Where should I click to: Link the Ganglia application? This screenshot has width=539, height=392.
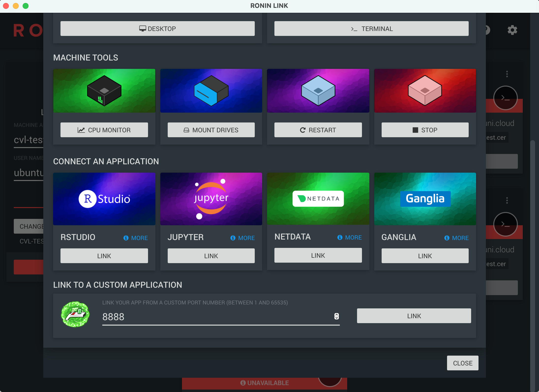click(x=425, y=256)
